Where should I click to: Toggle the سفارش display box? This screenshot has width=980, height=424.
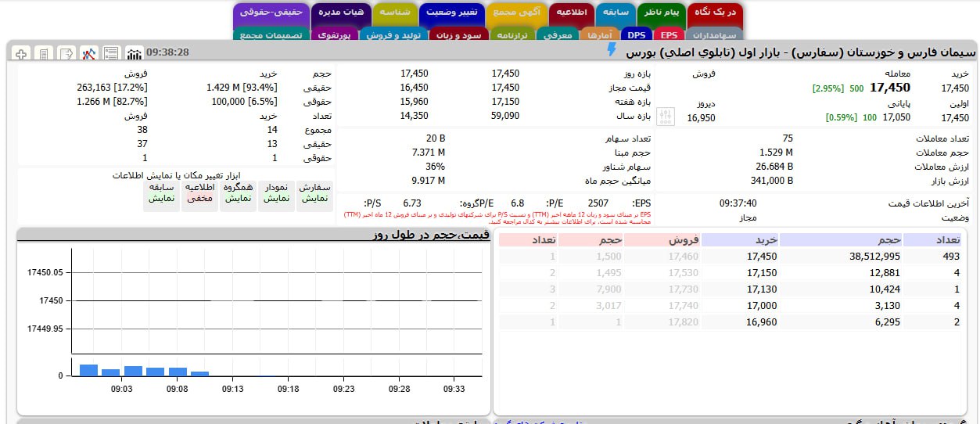point(315,194)
